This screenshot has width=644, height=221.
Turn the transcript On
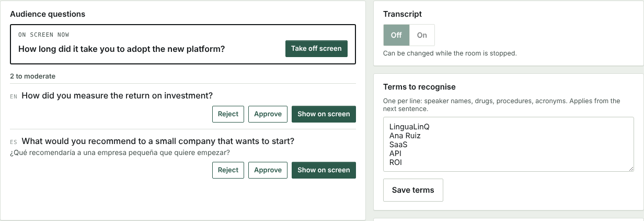tap(422, 35)
